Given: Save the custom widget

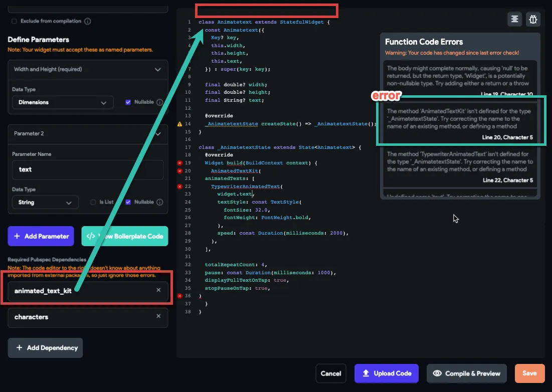Looking at the screenshot, I should (x=530, y=373).
